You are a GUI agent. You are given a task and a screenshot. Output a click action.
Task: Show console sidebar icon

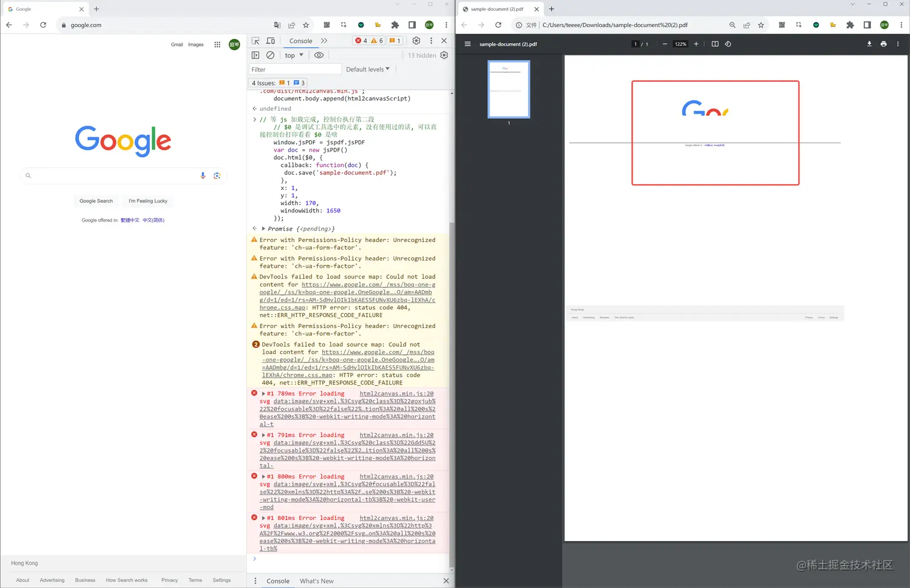coord(255,55)
